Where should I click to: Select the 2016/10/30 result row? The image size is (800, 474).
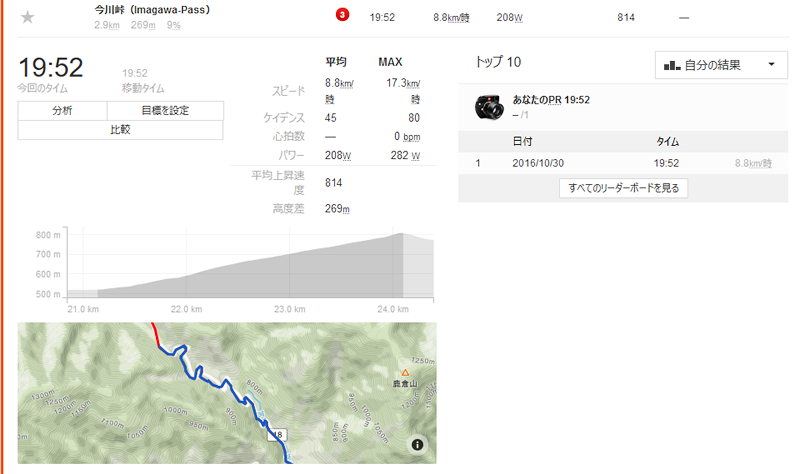point(623,163)
